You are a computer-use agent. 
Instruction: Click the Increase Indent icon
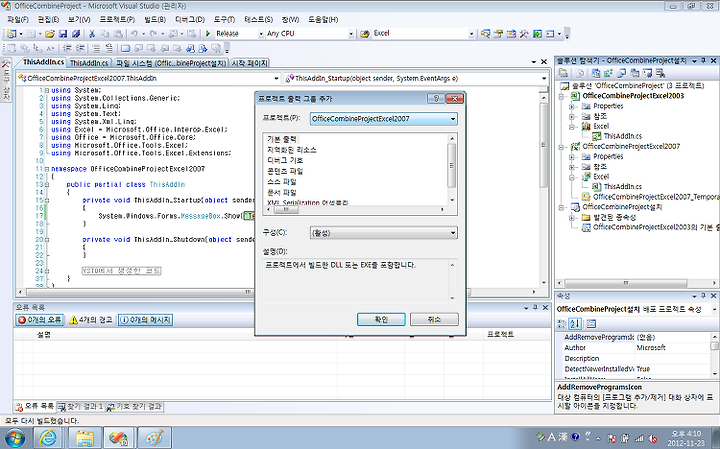coord(80,48)
